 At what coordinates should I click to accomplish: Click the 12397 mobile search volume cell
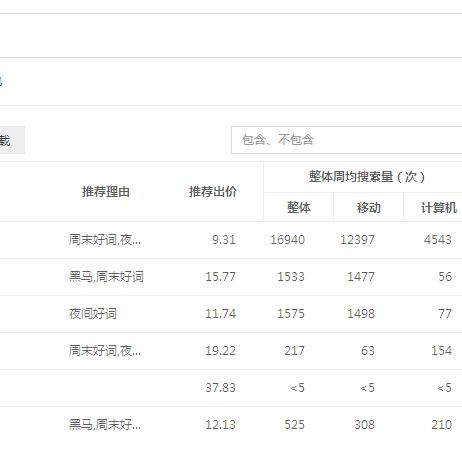pos(357,240)
